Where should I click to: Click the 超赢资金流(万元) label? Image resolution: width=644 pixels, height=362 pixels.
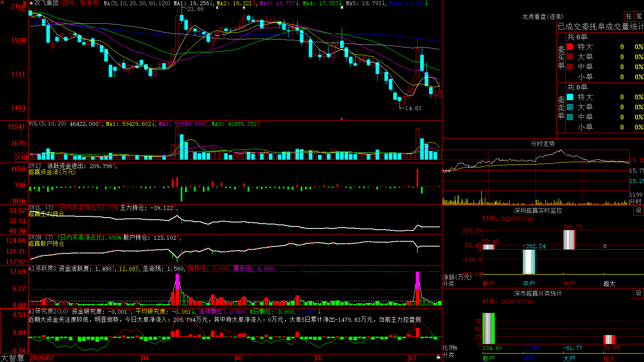coord(52,172)
